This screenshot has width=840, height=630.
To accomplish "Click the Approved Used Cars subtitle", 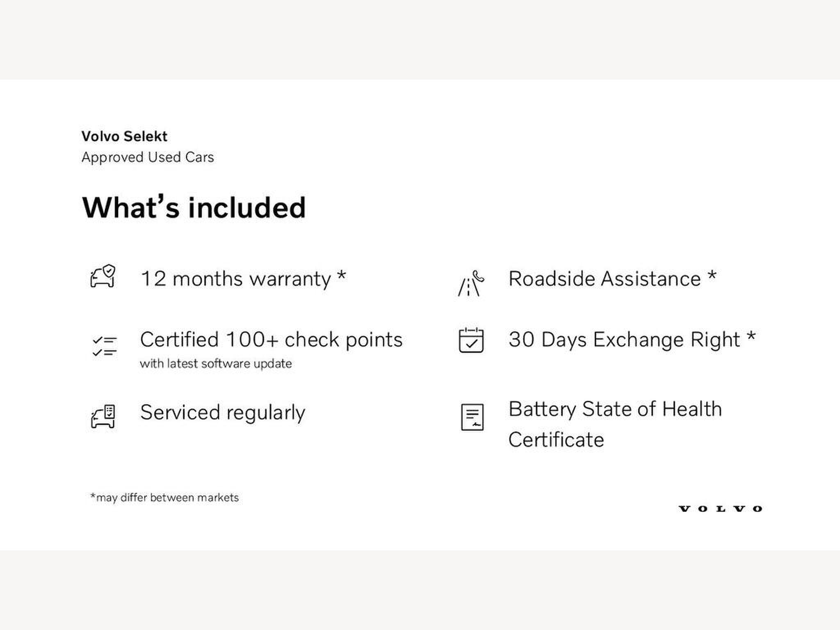I will point(148,157).
